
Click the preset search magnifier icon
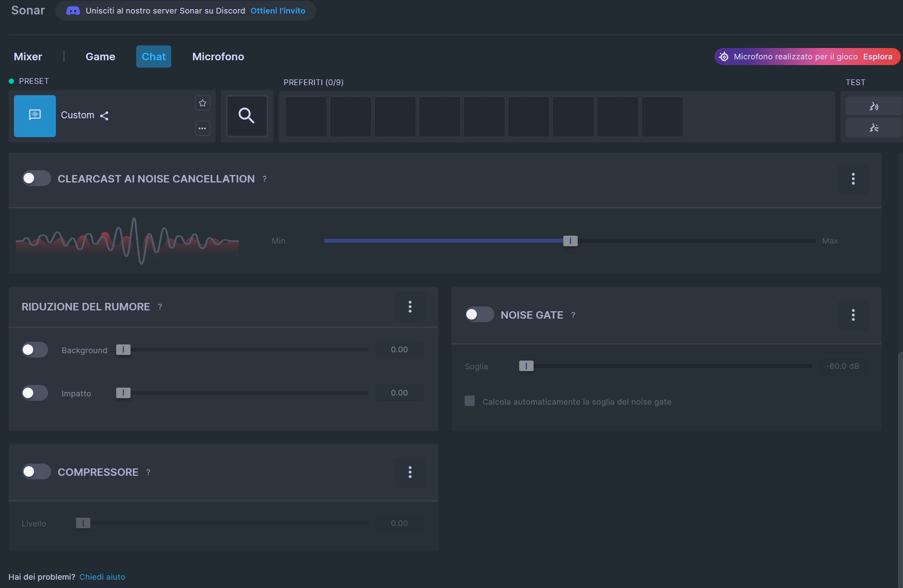coord(247,116)
